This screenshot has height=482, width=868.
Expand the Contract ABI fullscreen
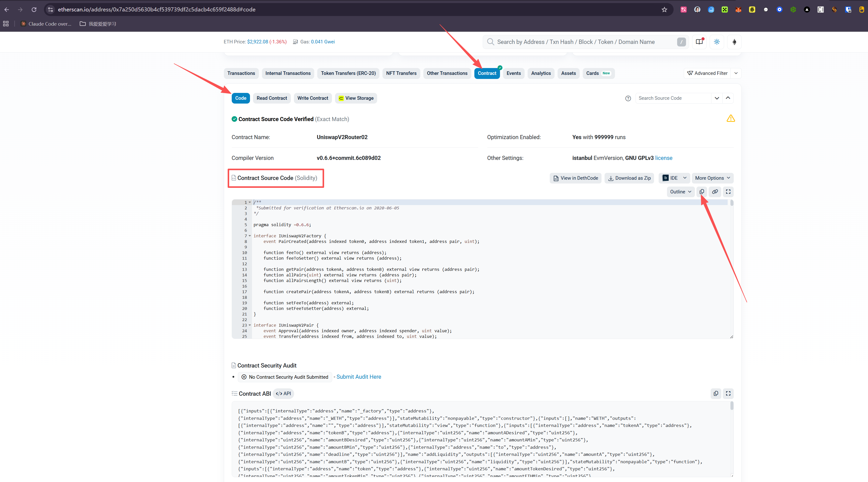728,393
